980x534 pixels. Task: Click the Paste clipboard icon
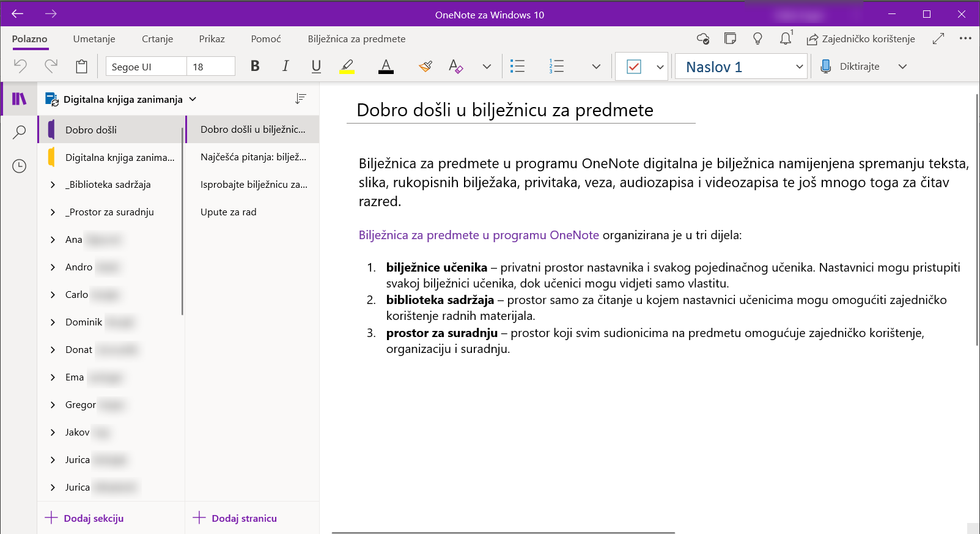click(x=81, y=66)
